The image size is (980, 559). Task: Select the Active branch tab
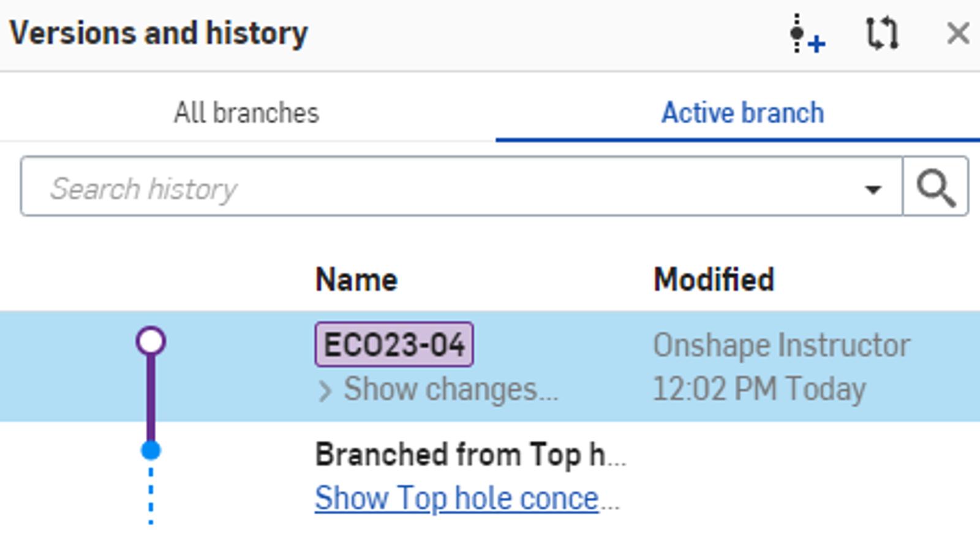742,112
